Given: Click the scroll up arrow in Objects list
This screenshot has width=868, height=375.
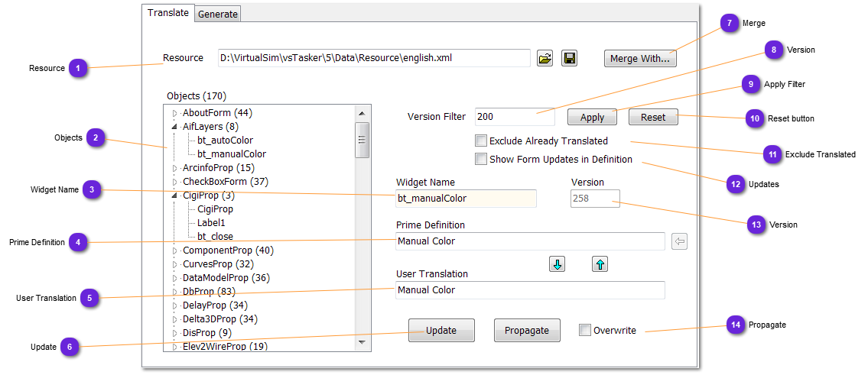Looking at the screenshot, I should click(x=362, y=113).
